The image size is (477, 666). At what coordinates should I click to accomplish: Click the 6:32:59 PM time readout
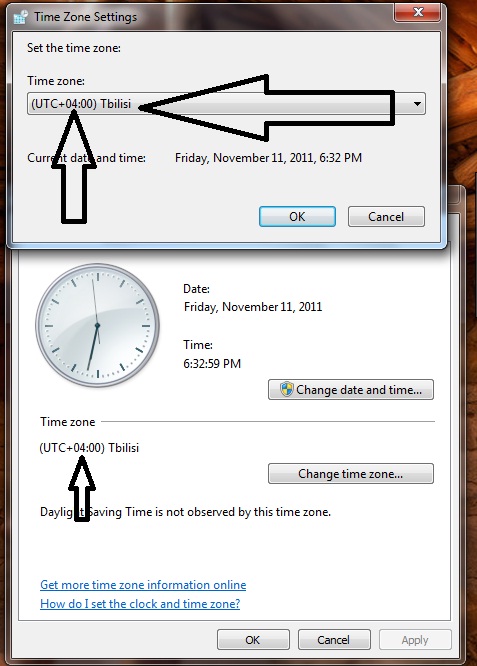point(212,364)
